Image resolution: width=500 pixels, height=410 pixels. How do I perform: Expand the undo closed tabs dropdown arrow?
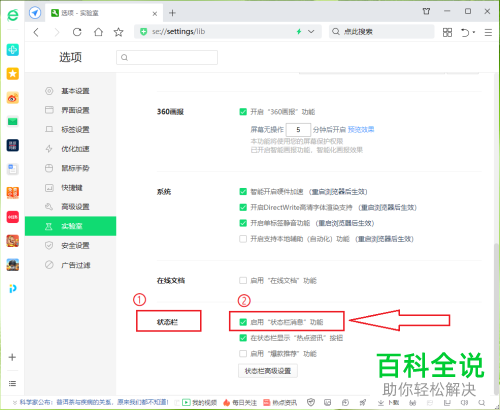tap(474, 32)
